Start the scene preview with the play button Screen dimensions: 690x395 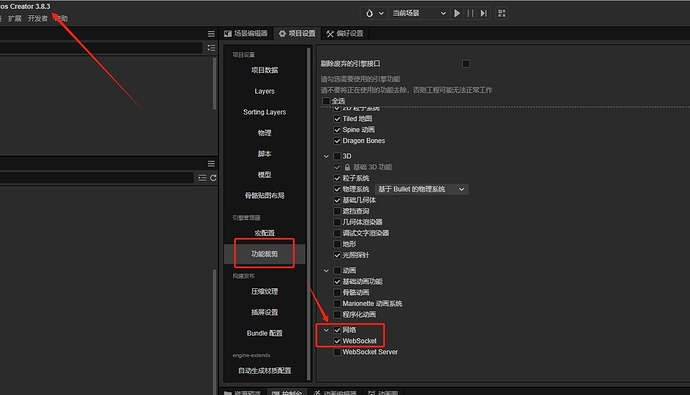(457, 13)
